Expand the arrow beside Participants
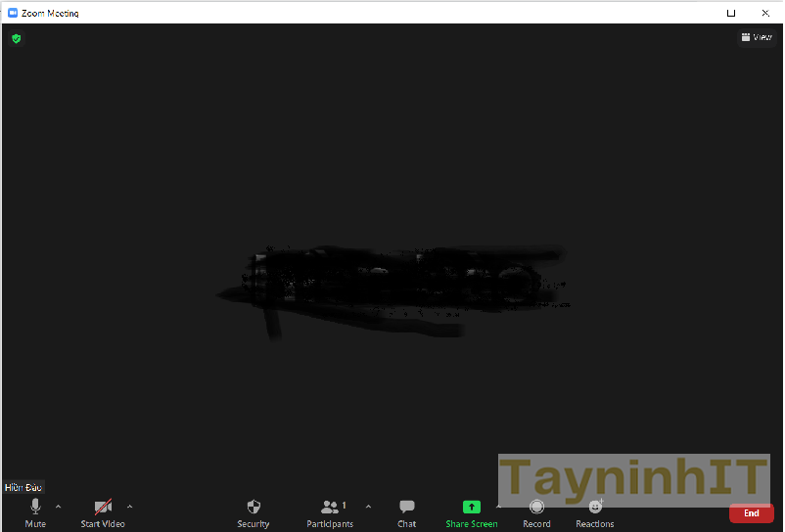The height and width of the screenshot is (532, 785). tap(368, 507)
